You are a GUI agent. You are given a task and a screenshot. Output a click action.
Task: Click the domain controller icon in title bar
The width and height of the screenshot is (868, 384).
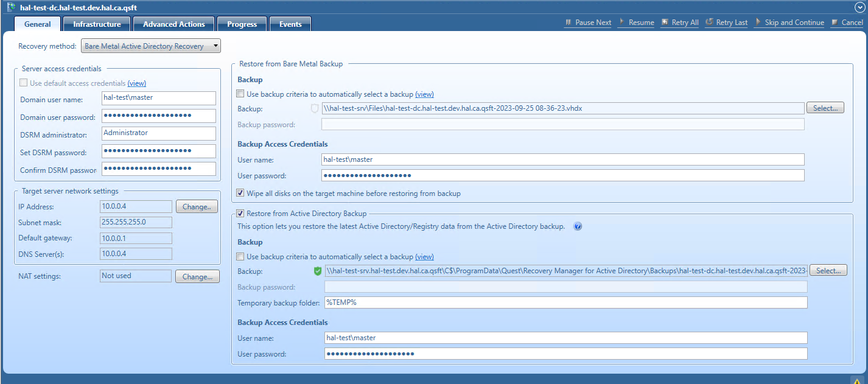[11, 7]
